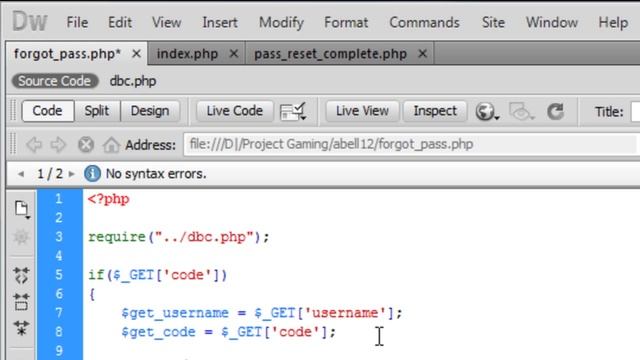Open the preview in browser globe menu
Image resolution: width=640 pixels, height=360 pixels.
(x=487, y=111)
